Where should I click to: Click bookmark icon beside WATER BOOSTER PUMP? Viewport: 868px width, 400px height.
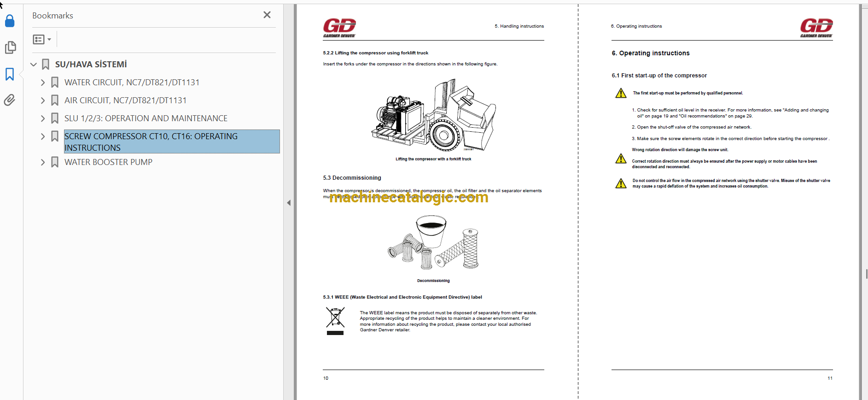[55, 162]
